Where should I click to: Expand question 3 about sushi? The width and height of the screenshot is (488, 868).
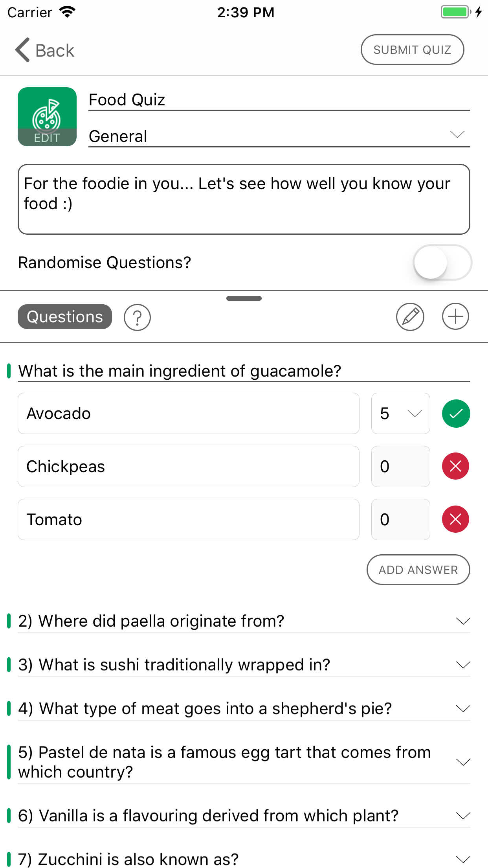[x=463, y=665]
